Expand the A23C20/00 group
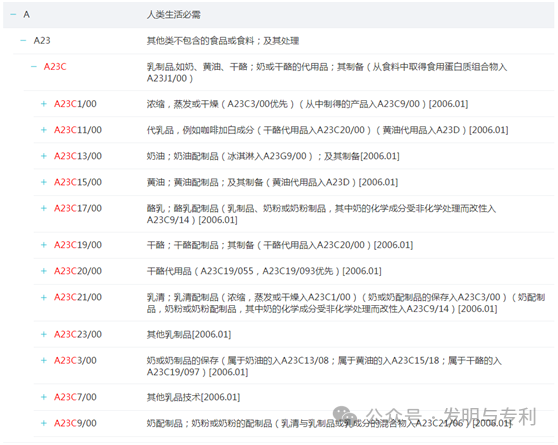Image resolution: width=558 pixels, height=445 pixels. click(44, 271)
